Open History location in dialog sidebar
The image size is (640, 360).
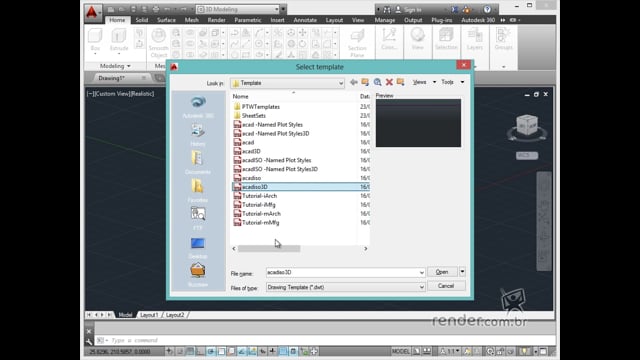[198, 135]
